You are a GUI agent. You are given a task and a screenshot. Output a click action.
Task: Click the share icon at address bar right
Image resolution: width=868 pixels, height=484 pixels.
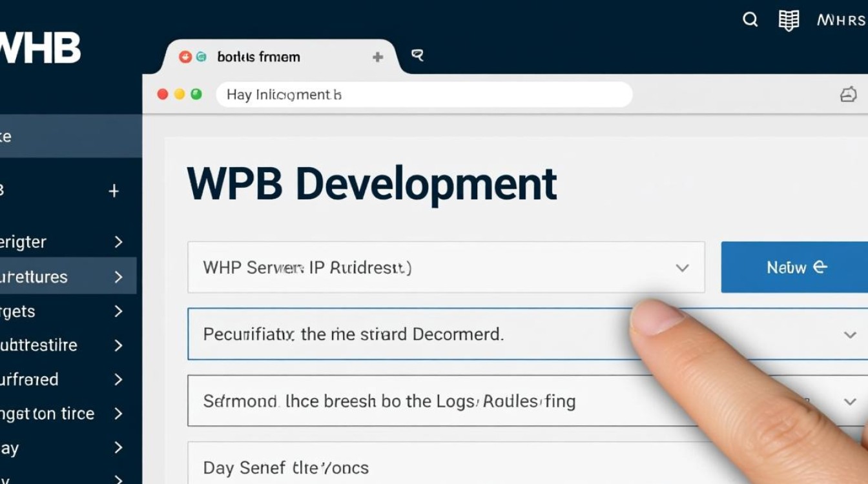848,95
